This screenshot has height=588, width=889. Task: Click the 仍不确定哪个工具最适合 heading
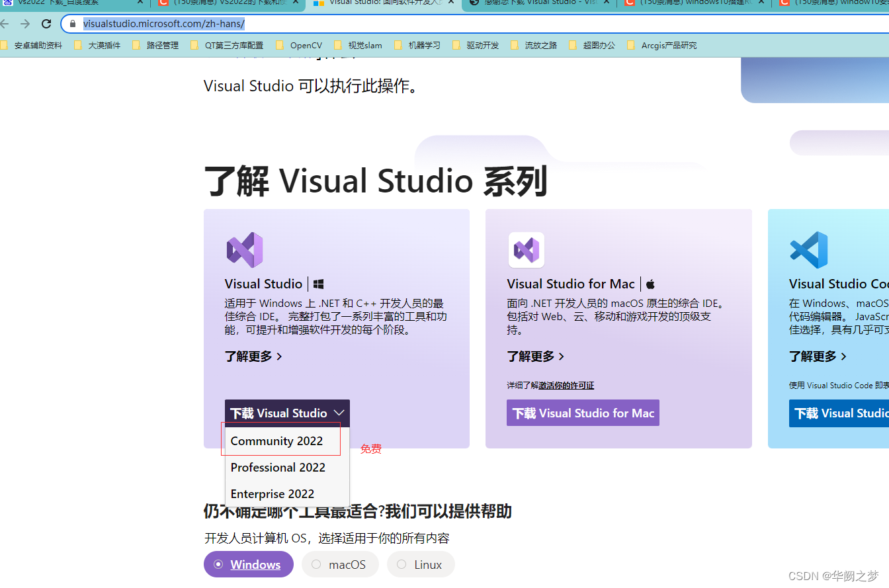[x=358, y=511]
